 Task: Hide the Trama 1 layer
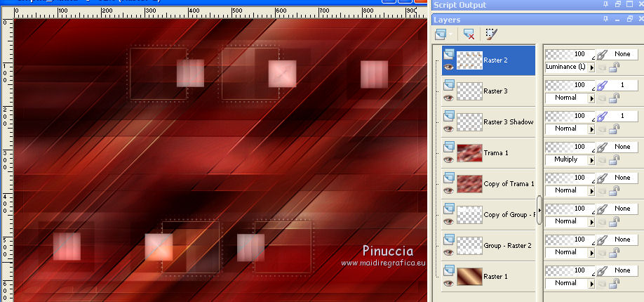(448, 159)
